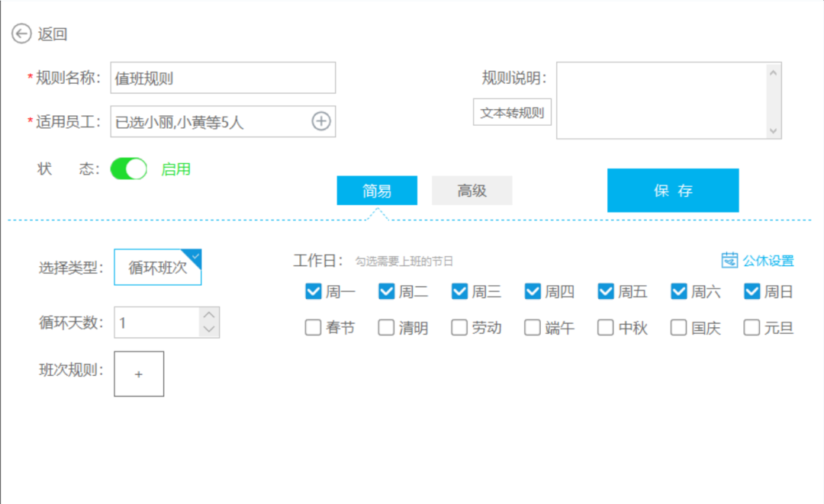824x504 pixels.
Task: Select the 循环班次 type option
Action: click(x=158, y=267)
